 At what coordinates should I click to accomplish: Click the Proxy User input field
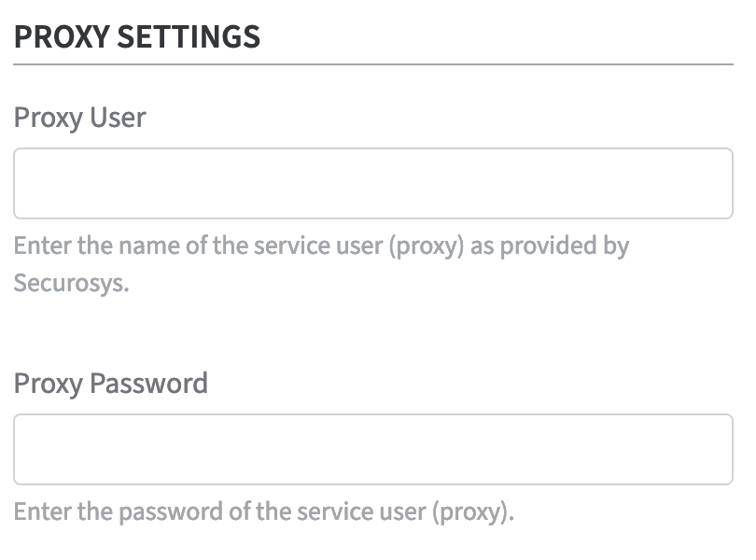point(373,183)
